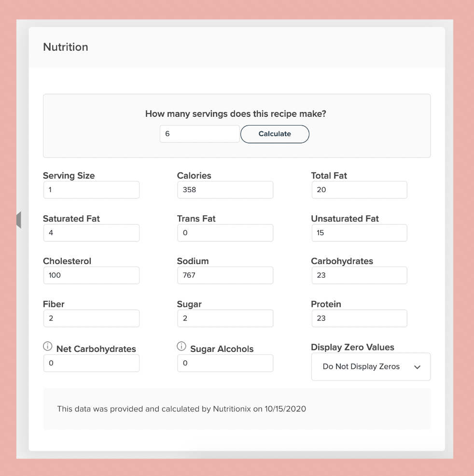Image resolution: width=474 pixels, height=476 pixels.
Task: Click the Net Carbohydrates info icon
Action: [x=48, y=346]
